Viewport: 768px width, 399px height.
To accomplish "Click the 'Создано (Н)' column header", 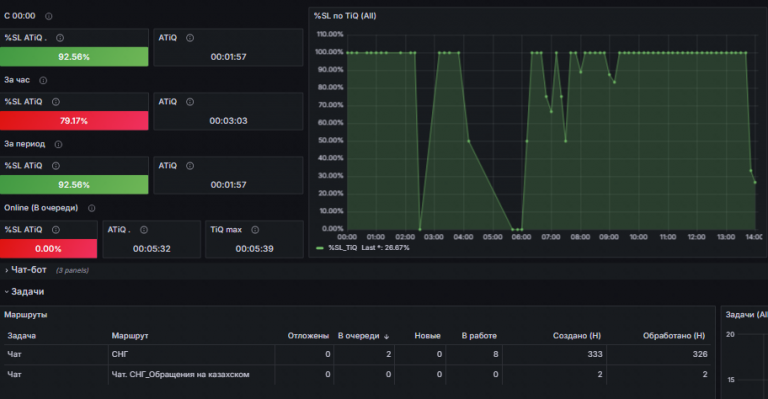I will [x=577, y=336].
